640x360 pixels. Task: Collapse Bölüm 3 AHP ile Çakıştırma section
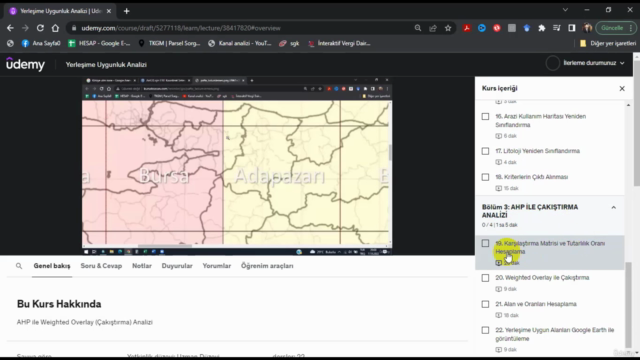[x=613, y=208]
